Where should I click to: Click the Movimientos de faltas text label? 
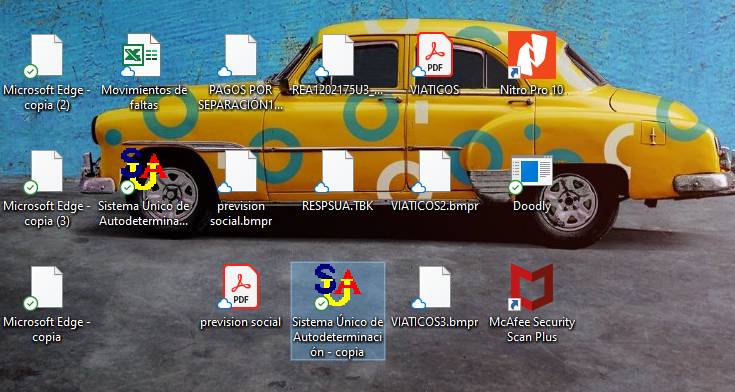click(x=144, y=97)
